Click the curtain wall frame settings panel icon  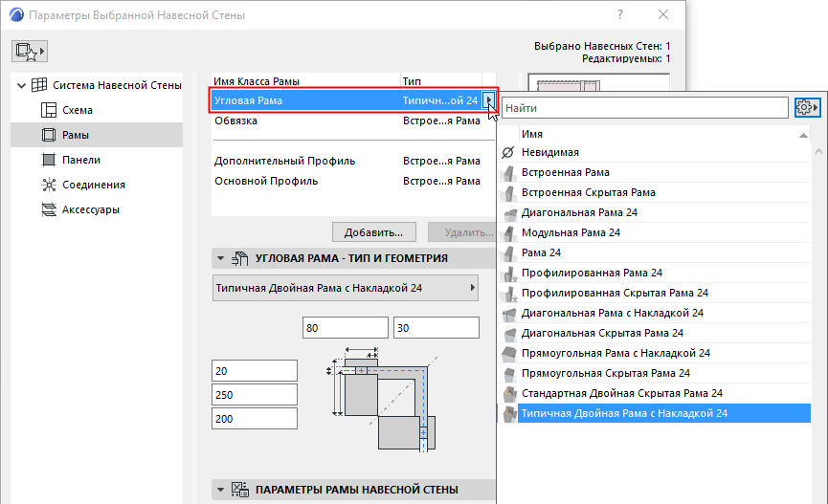pos(239,490)
